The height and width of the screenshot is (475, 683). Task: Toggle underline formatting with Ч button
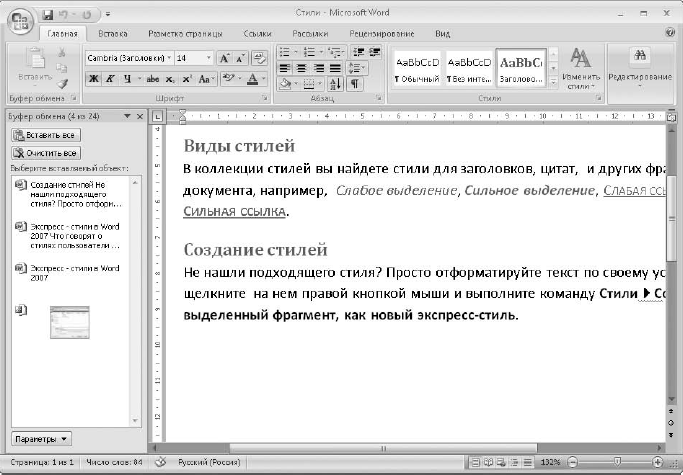point(126,78)
